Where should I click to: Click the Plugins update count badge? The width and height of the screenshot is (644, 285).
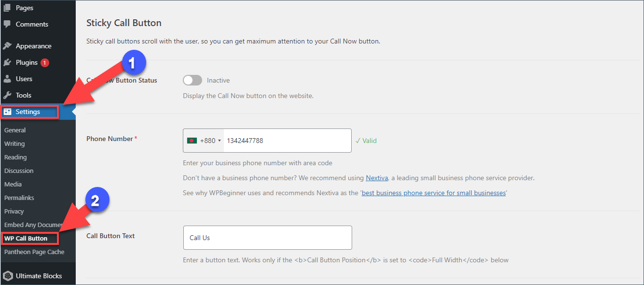click(x=45, y=62)
